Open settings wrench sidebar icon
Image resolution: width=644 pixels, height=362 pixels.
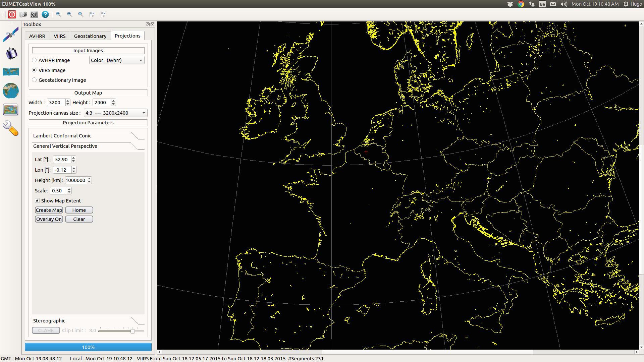(11, 128)
